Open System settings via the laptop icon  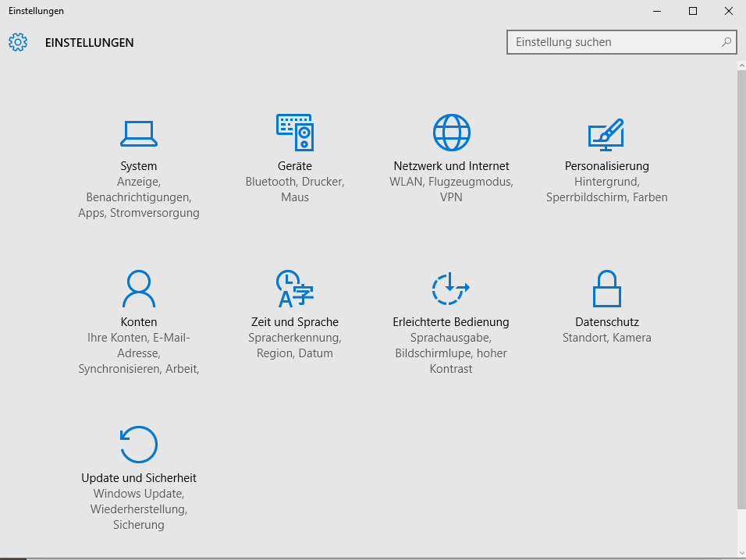click(x=138, y=133)
